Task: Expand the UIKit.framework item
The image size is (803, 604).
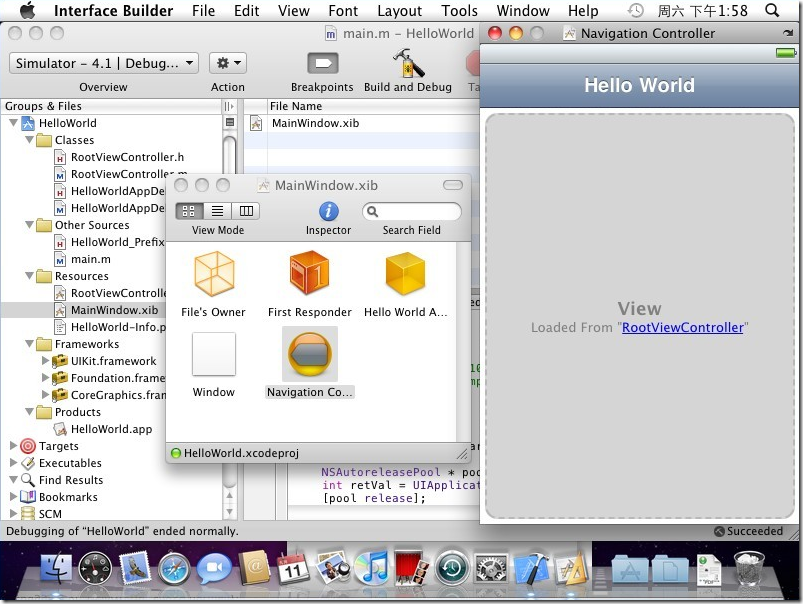Action: [45, 361]
